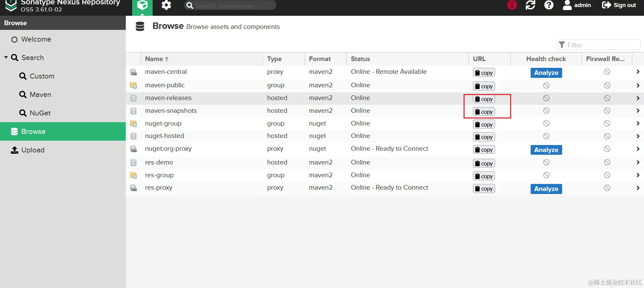Click the Browse cube icon in header
Viewport: 644px width, 288px height.
point(142,5)
